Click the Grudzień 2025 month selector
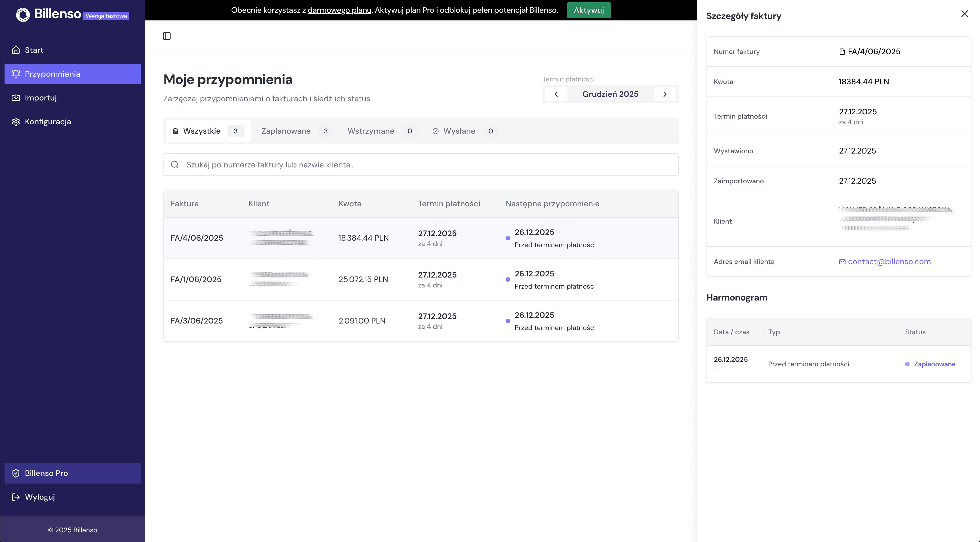This screenshot has width=980, height=542. tap(610, 94)
